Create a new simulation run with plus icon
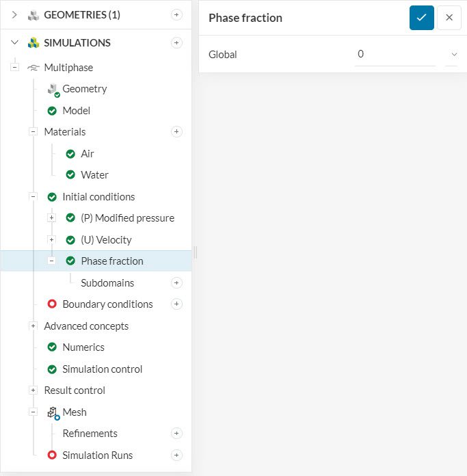This screenshot has height=476, width=467. pos(176,455)
